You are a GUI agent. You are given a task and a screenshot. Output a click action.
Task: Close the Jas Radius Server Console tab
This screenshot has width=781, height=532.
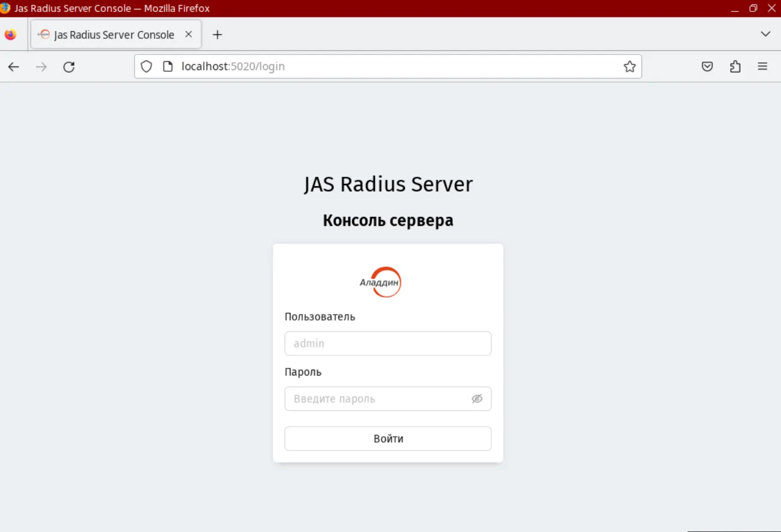[x=189, y=35]
